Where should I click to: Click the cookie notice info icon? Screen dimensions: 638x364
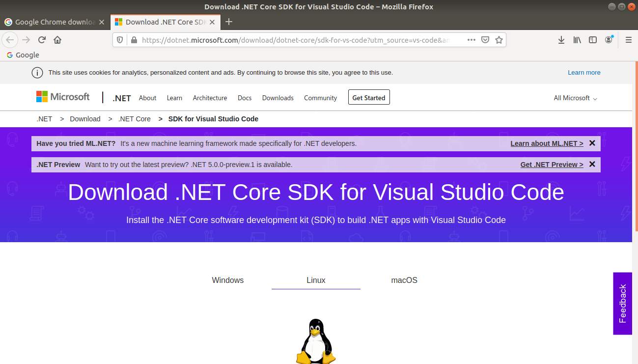37,73
